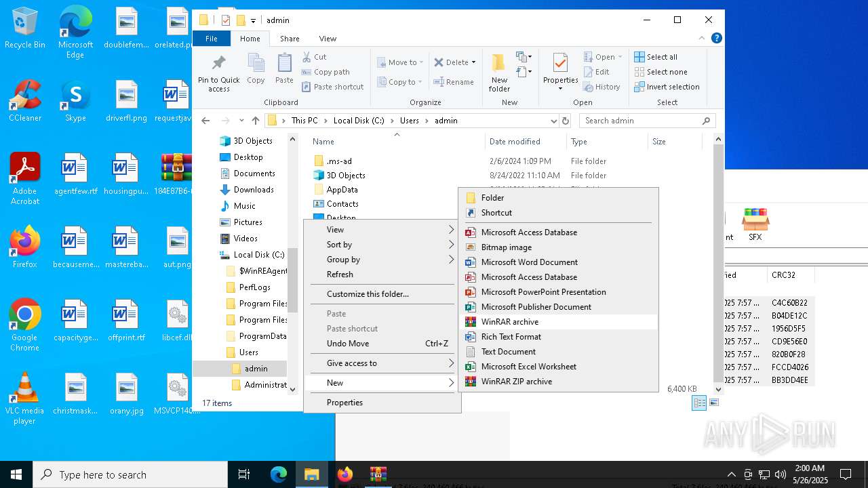Click Pin to Quick access icon
Image resolution: width=868 pixels, height=488 pixels.
click(218, 64)
